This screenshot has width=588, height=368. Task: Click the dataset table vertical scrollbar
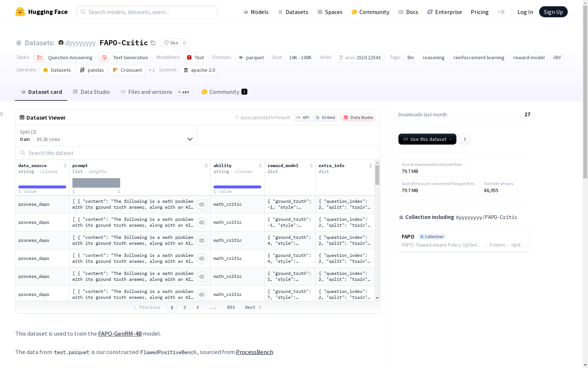pos(377,175)
